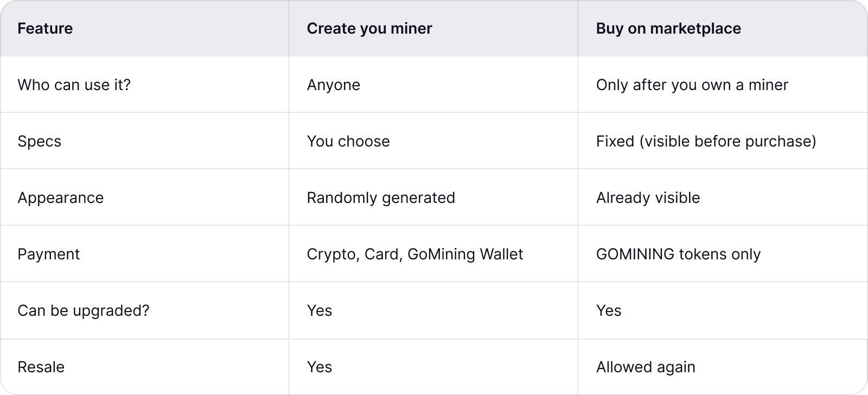
Task: Select 'Yes' under Create you miner for upgrades
Action: 319,310
